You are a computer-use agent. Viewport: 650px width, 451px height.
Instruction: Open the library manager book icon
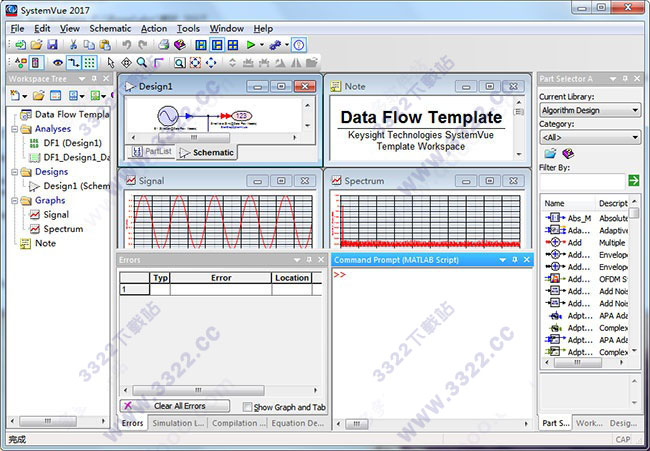pyautogui.click(x=568, y=153)
